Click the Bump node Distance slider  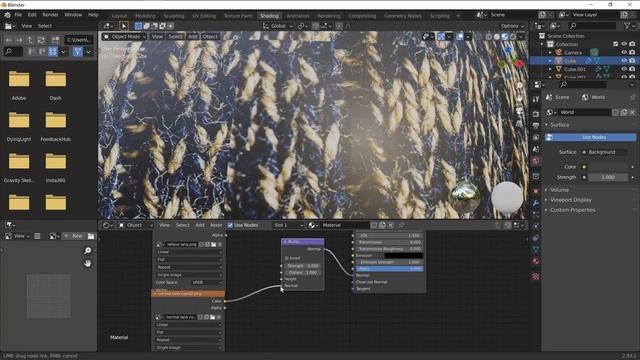pyautogui.click(x=302, y=272)
